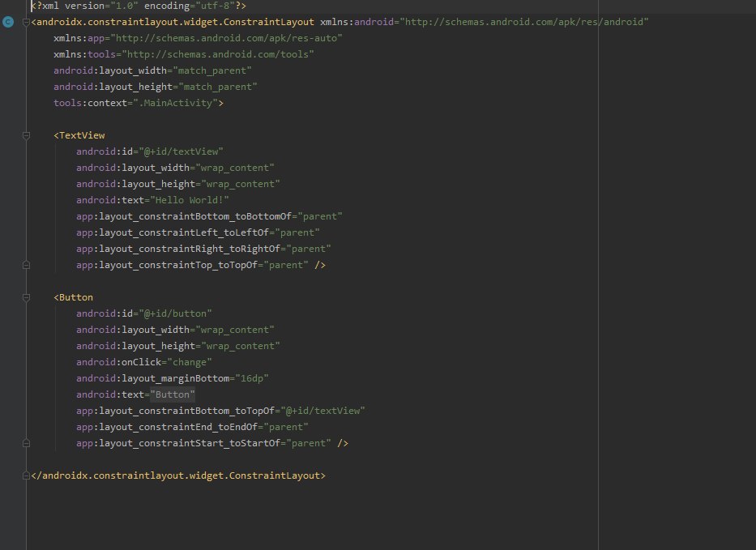Screen dimensions: 756x550
Task: Click the closing ConstraintLayout tag text
Action: 178,475
